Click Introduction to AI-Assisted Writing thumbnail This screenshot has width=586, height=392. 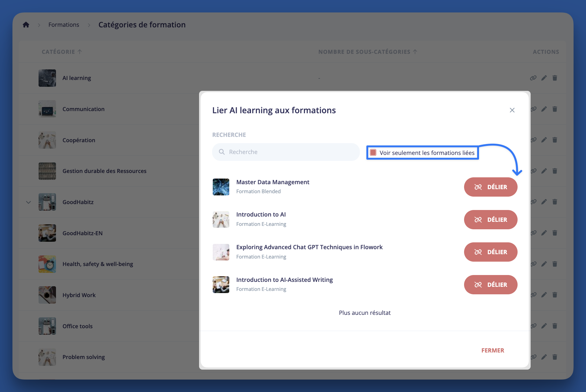[x=221, y=285]
